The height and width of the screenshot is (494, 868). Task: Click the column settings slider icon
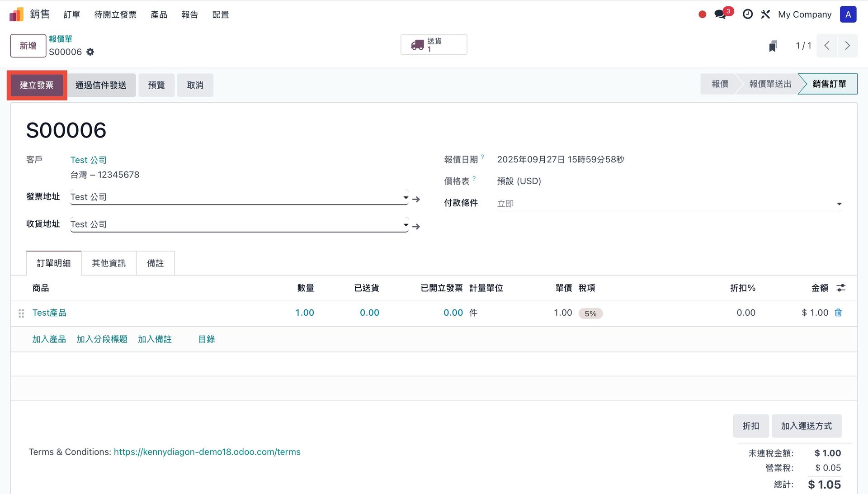(841, 288)
